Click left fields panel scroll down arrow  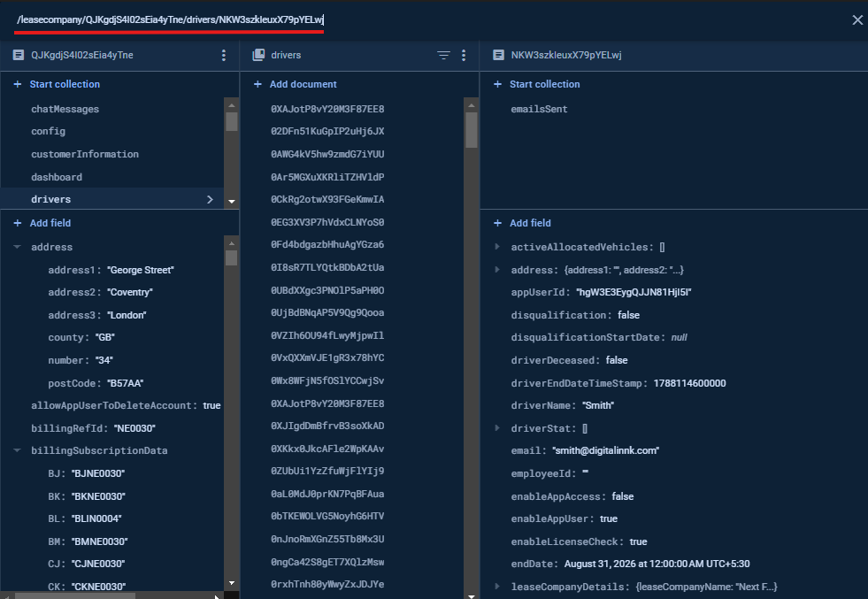coord(232,583)
